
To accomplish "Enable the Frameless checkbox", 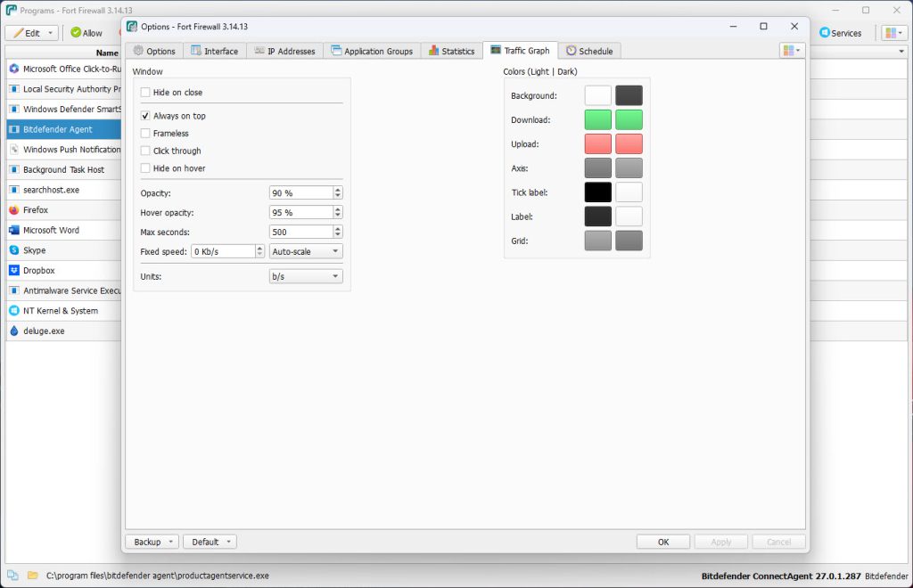I will point(145,133).
